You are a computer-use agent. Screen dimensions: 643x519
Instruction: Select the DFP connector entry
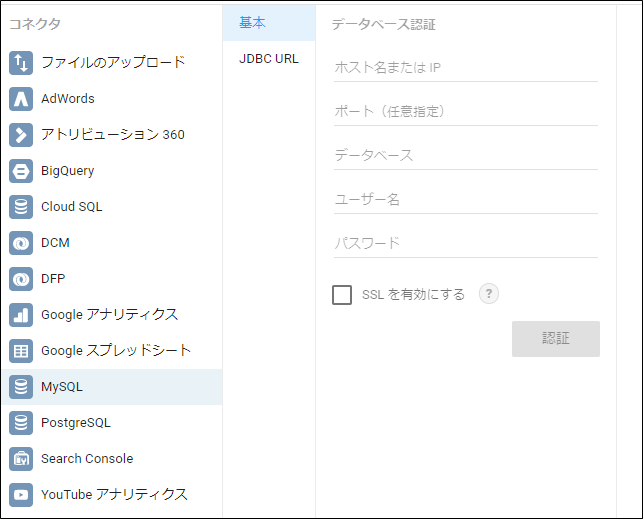point(112,279)
